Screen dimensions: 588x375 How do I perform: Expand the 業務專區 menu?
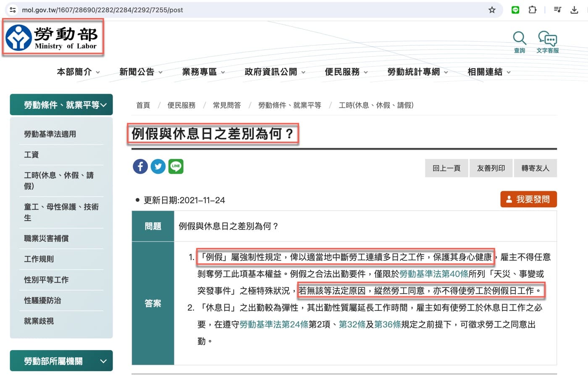pyautogui.click(x=203, y=72)
